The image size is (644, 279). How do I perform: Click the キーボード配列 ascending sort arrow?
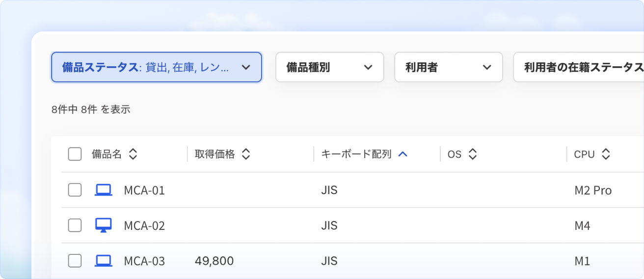click(402, 154)
